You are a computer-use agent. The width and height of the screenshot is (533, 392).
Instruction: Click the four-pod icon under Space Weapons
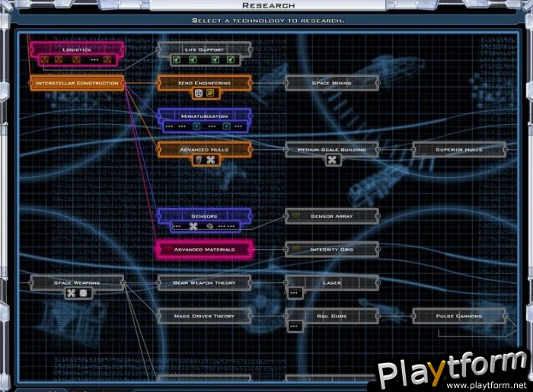(71, 293)
